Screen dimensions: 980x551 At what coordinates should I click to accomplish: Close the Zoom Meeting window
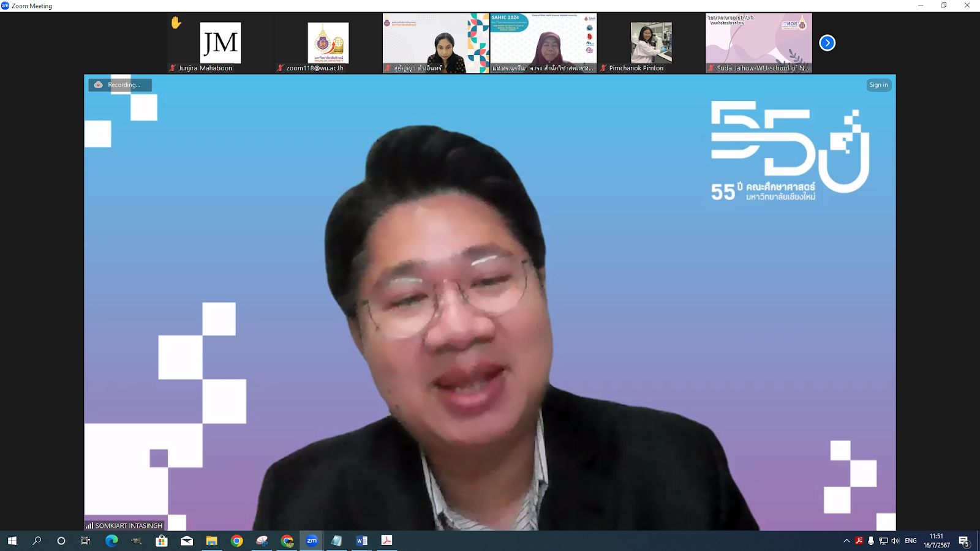968,6
